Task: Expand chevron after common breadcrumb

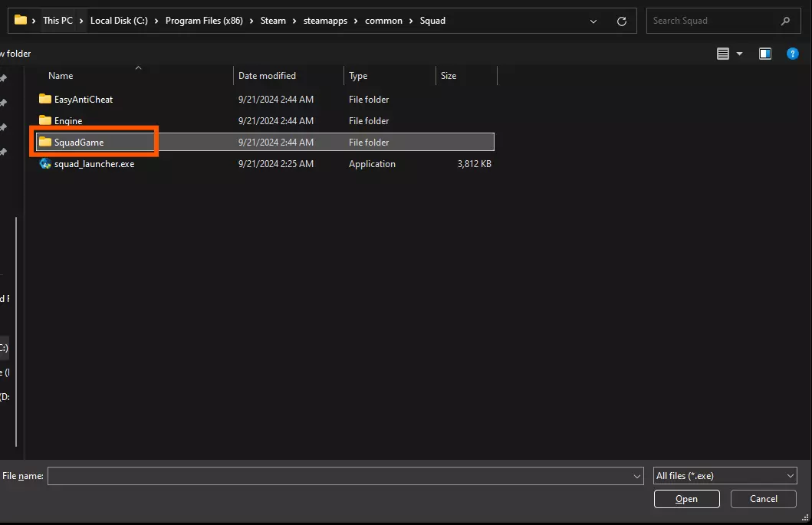Action: (411, 21)
